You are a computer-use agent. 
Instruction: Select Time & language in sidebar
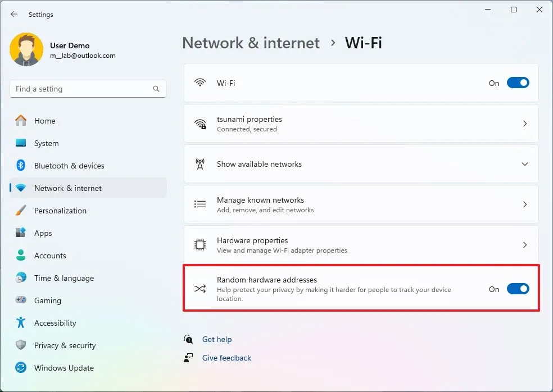[64, 278]
